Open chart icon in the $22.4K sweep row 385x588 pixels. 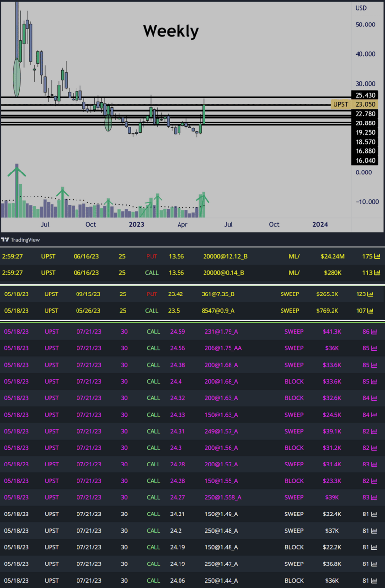click(x=374, y=514)
